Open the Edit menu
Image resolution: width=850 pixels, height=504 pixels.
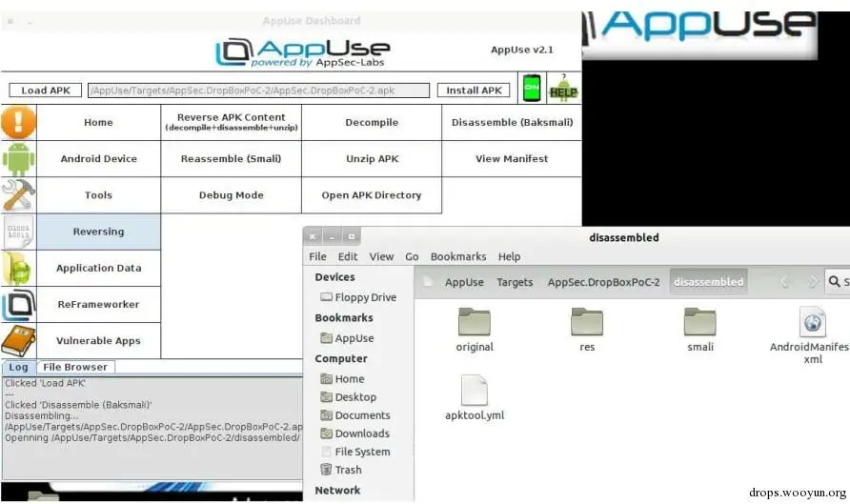pos(348,256)
